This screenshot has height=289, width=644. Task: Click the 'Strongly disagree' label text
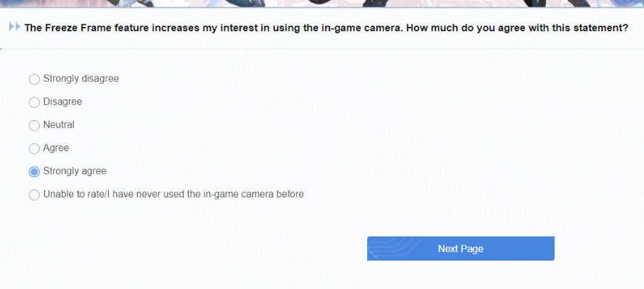tap(81, 78)
